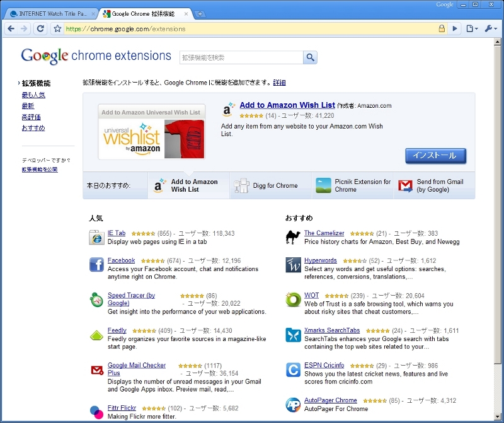Click the Go arrow next to address bar
This screenshot has width=504, height=423.
point(454,28)
